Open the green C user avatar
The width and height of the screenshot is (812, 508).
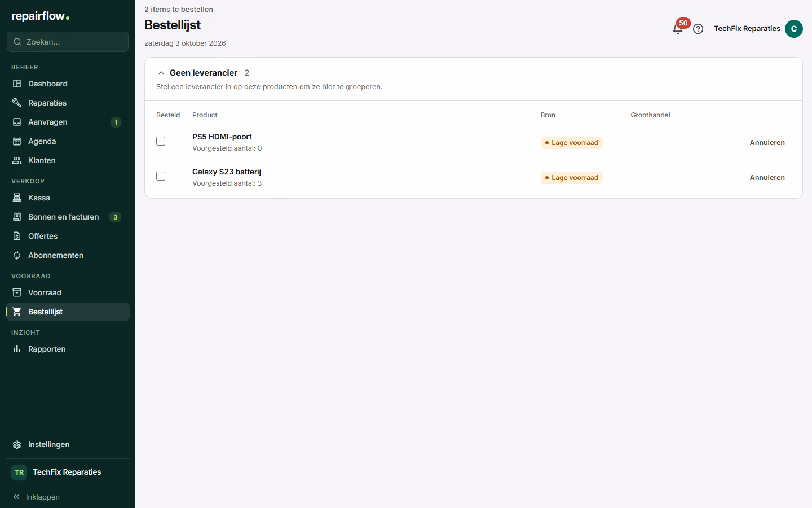pos(794,29)
